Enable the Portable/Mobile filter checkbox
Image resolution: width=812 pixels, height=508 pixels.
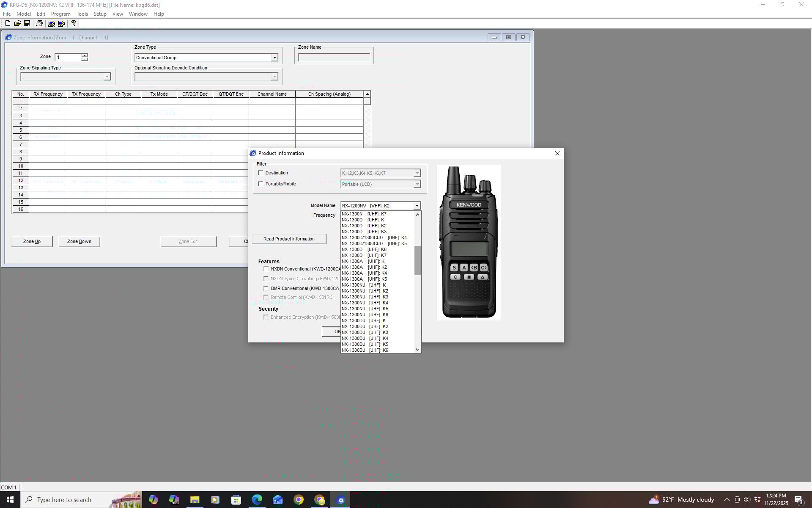261,184
